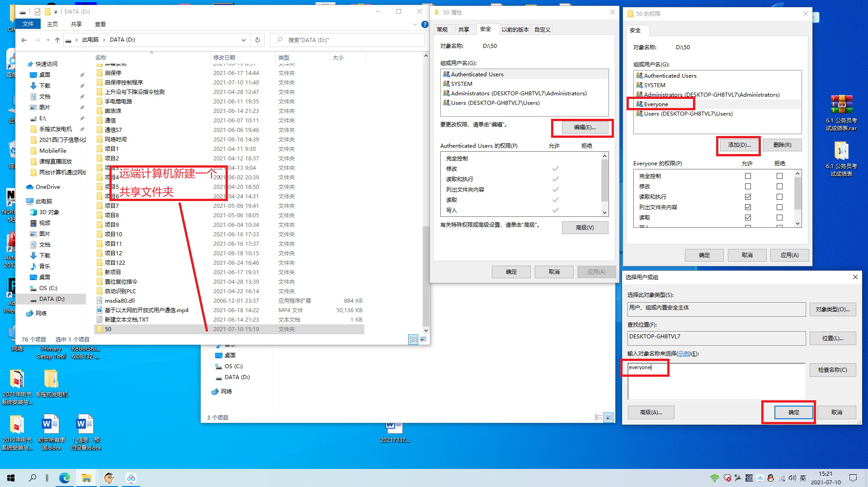Click the up arrow of Everyone permissions list
The width and height of the screenshot is (868, 487).
tap(797, 174)
